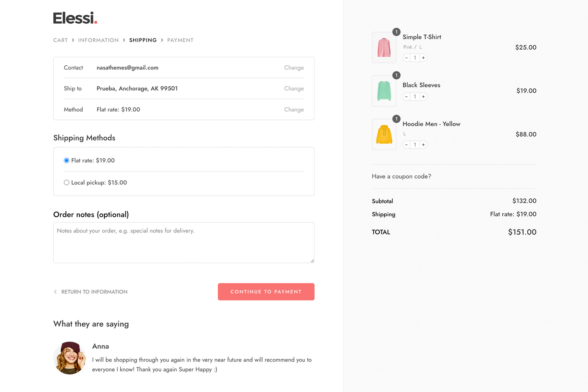The width and height of the screenshot is (588, 392).
Task: Click the back arrow before Return to Information
Action: coord(55,292)
